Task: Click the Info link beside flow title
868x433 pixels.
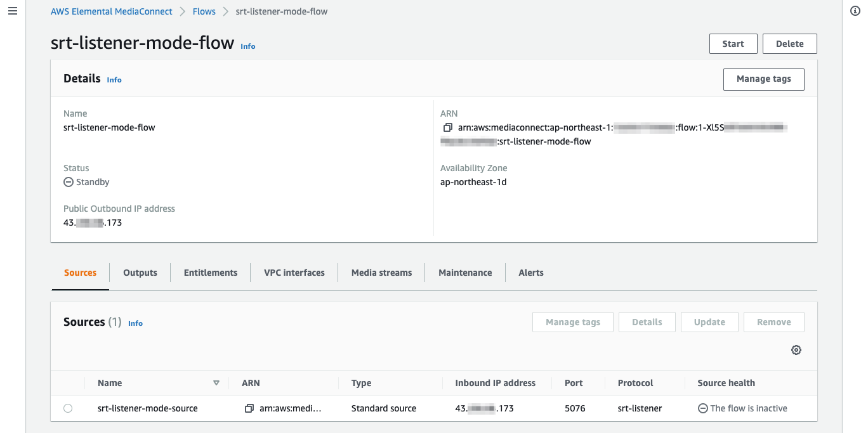Action: pyautogui.click(x=247, y=46)
